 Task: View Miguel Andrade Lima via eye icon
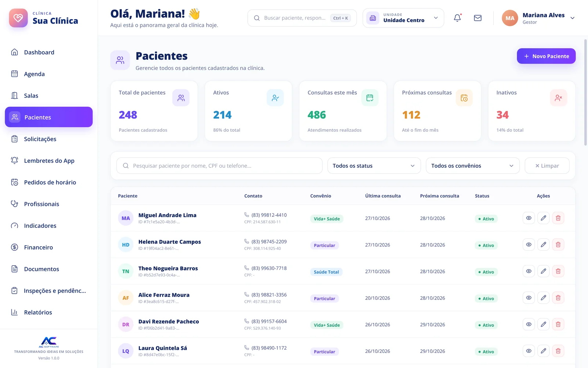click(x=528, y=218)
